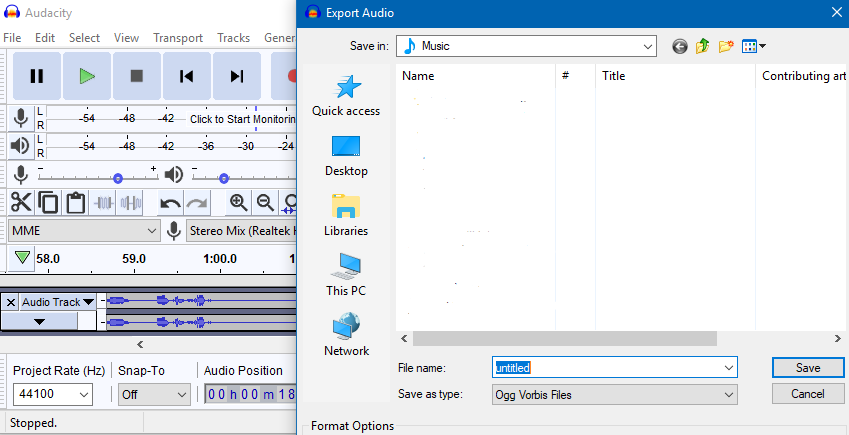
Task: Click the Paste clipboard icon
Action: point(76,203)
